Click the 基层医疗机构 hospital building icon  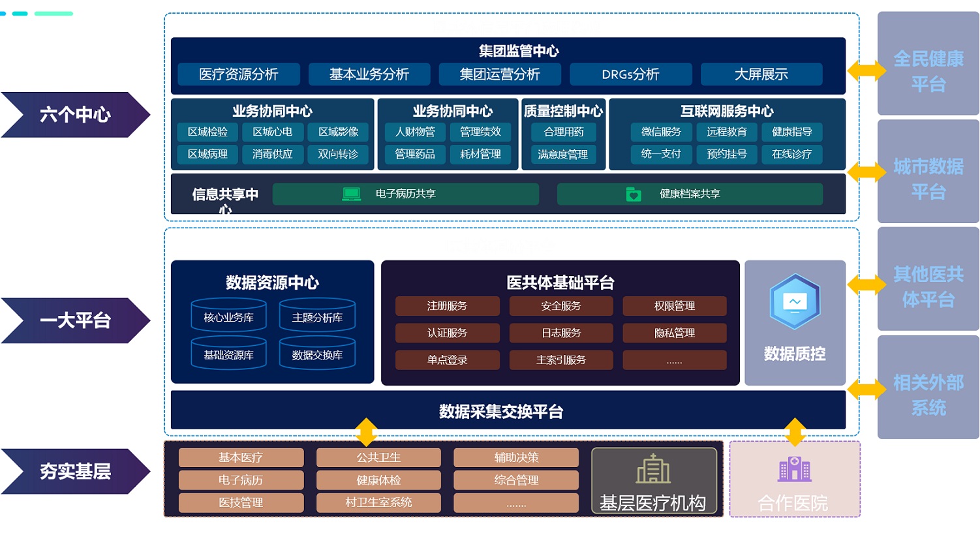[653, 469]
